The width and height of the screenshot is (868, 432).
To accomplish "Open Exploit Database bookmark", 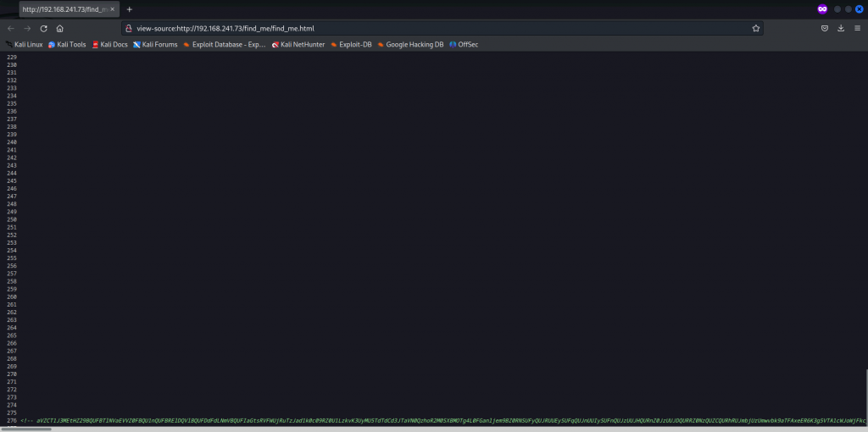I will (225, 44).
